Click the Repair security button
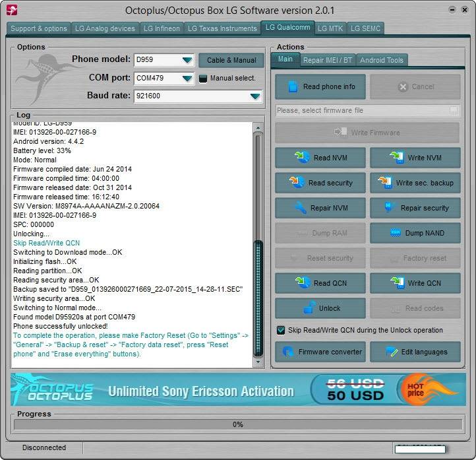The image size is (476, 460). [x=415, y=208]
